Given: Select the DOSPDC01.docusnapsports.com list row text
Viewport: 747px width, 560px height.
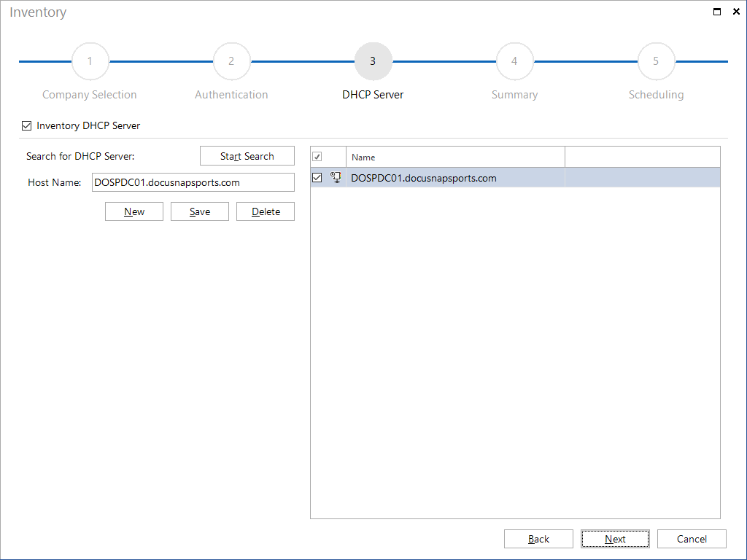Looking at the screenshot, I should click(424, 178).
